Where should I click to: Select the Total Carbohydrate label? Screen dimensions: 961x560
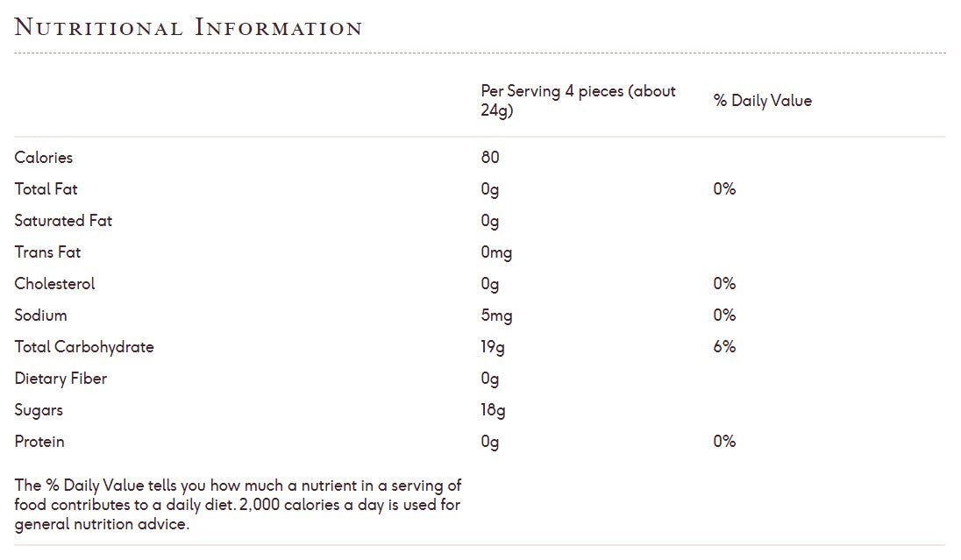coord(84,347)
